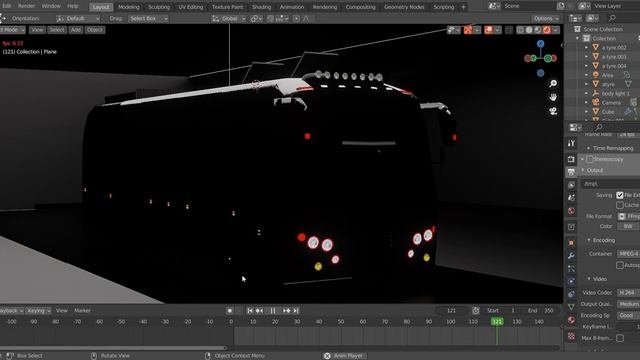This screenshot has width=640, height=360.
Task: Open the Window menu
Action: tap(51, 6)
